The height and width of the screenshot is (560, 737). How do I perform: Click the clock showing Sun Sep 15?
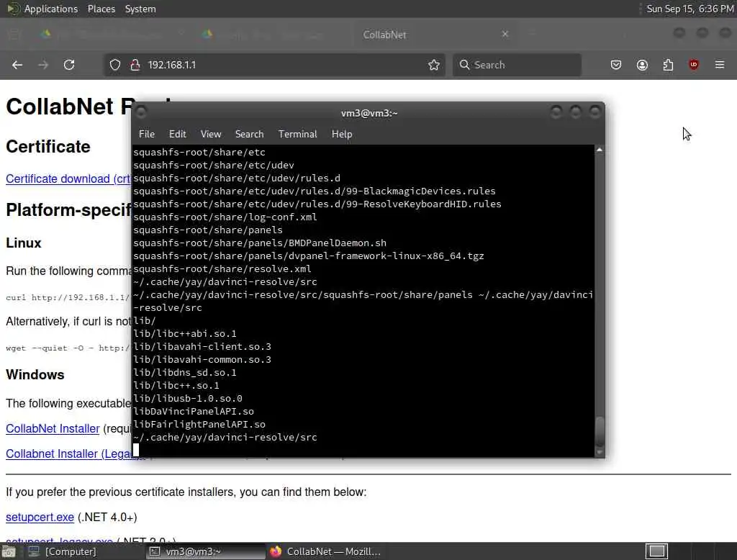[690, 9]
